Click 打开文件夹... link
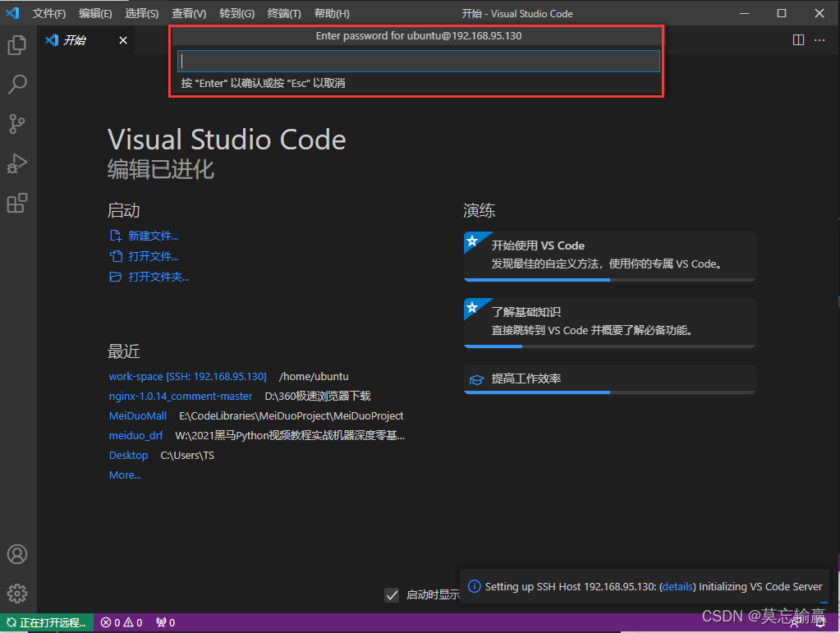 coord(158,277)
